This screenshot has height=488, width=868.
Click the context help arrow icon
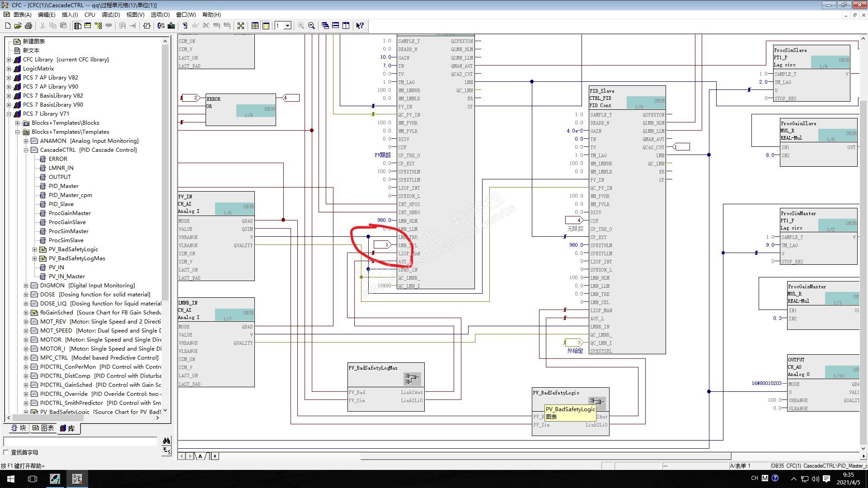click(360, 26)
